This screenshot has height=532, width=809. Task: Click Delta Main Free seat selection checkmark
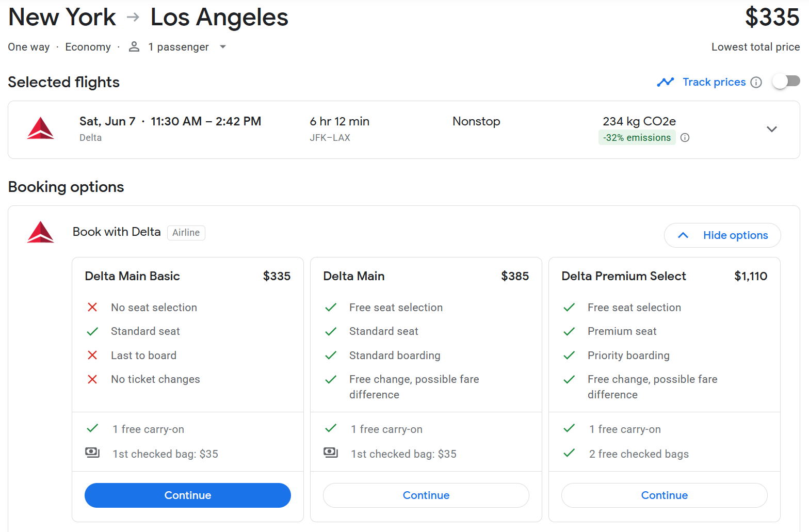(331, 308)
